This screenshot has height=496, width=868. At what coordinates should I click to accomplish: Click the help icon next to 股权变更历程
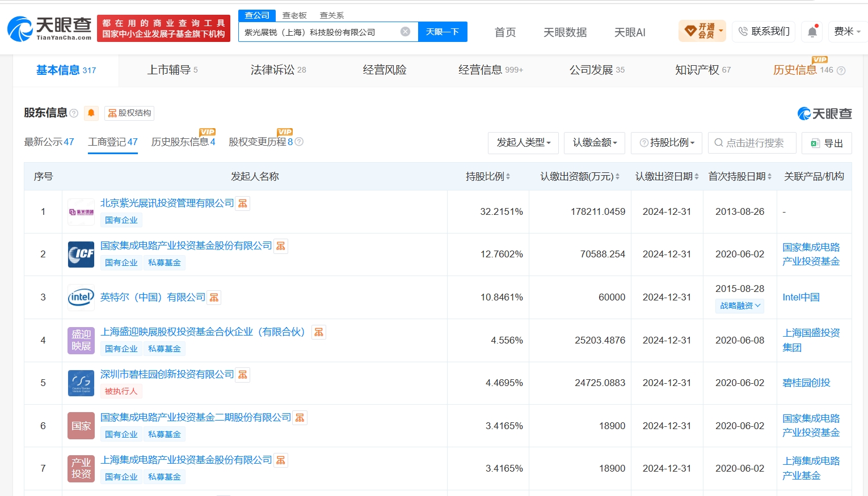[x=299, y=142]
